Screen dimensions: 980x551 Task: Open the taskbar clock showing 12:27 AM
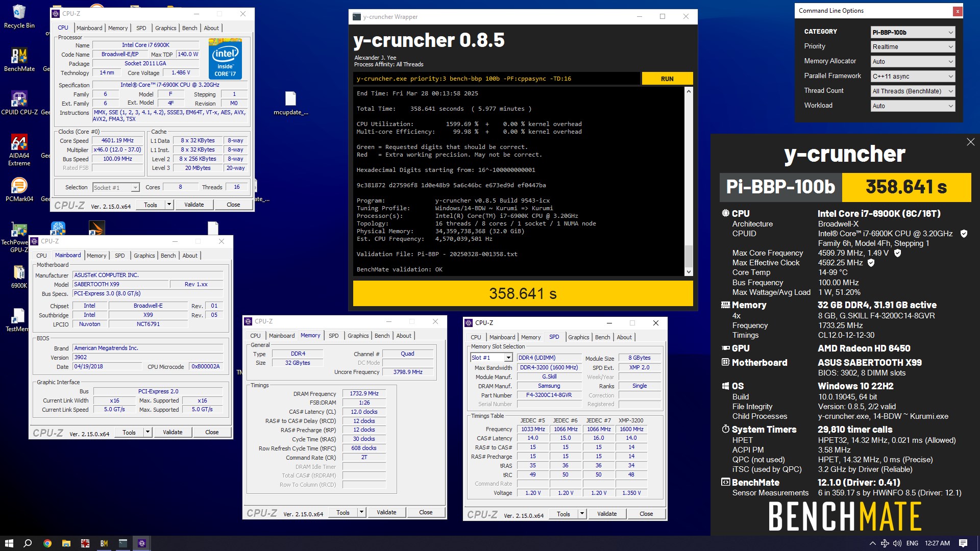[x=937, y=543]
